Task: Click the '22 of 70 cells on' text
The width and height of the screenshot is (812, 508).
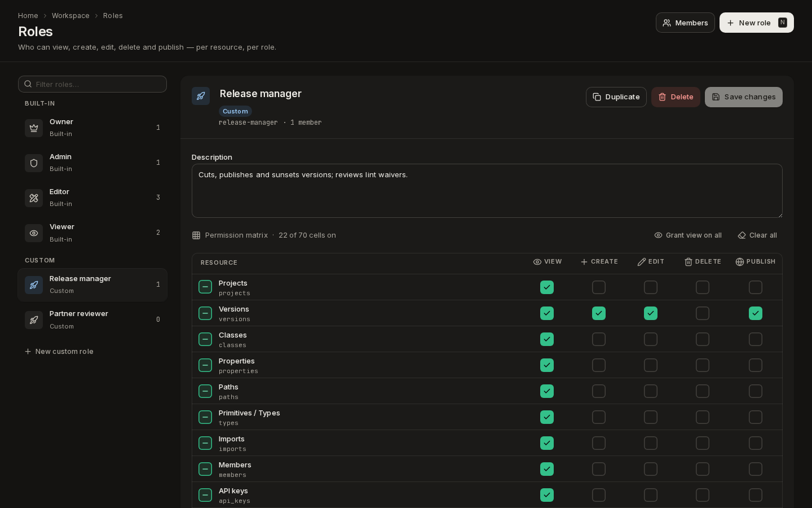Action: pos(307,235)
